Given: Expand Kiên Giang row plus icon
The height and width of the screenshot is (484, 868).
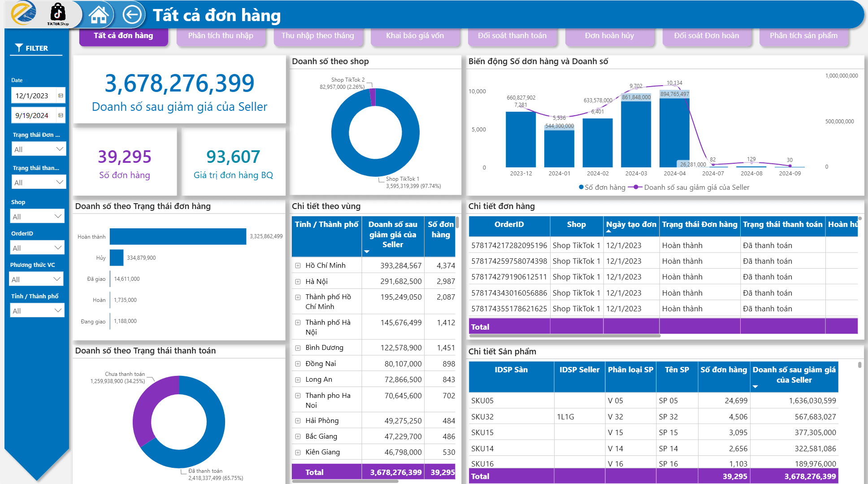Looking at the screenshot, I should coord(298,452).
